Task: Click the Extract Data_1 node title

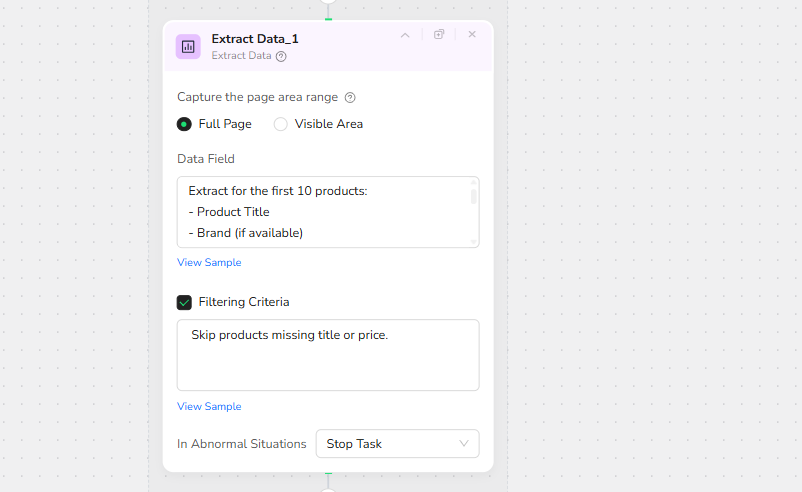Action: pos(255,39)
